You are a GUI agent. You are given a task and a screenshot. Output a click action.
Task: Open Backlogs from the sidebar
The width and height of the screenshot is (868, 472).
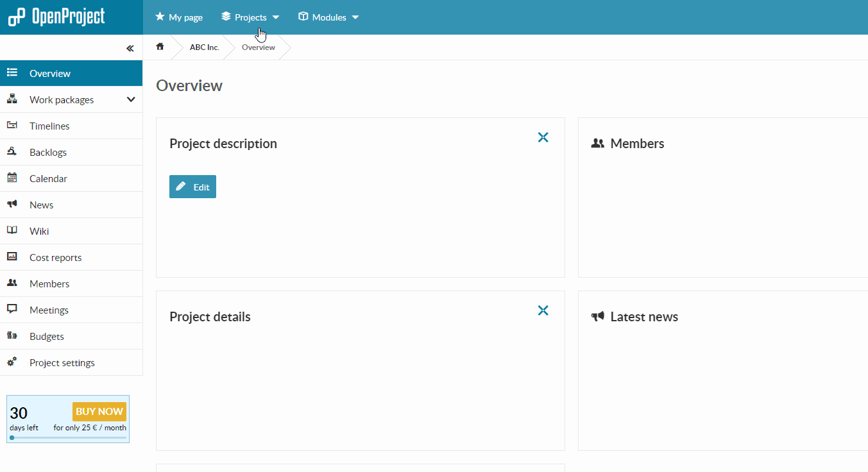48,153
